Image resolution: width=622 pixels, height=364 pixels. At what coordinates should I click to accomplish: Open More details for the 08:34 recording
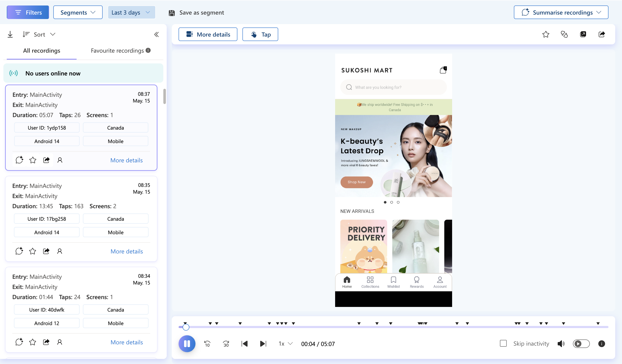tap(127, 342)
